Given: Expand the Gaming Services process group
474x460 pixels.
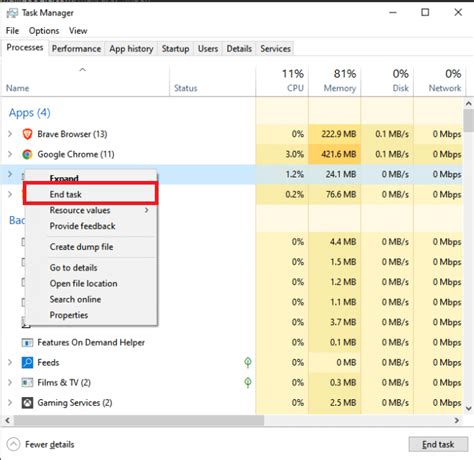Looking at the screenshot, I should click(x=10, y=403).
